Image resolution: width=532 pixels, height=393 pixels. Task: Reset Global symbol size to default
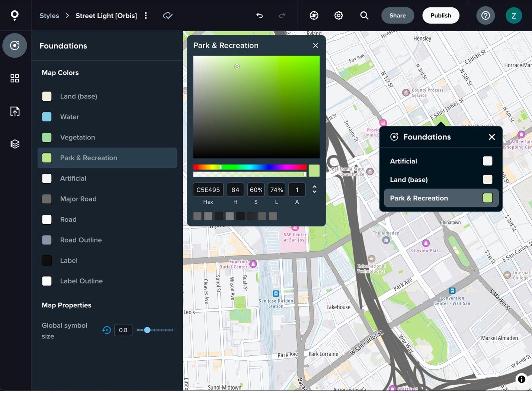[x=106, y=330]
